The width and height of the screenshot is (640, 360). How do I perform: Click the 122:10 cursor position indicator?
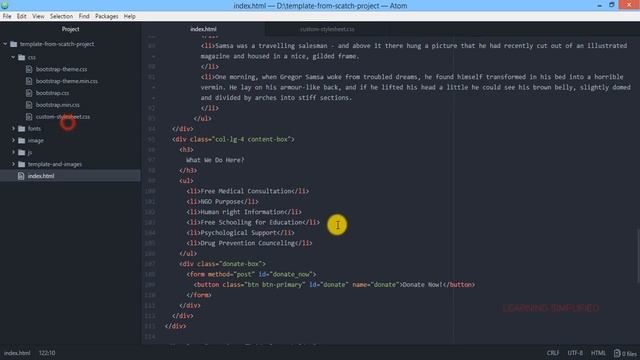point(47,353)
